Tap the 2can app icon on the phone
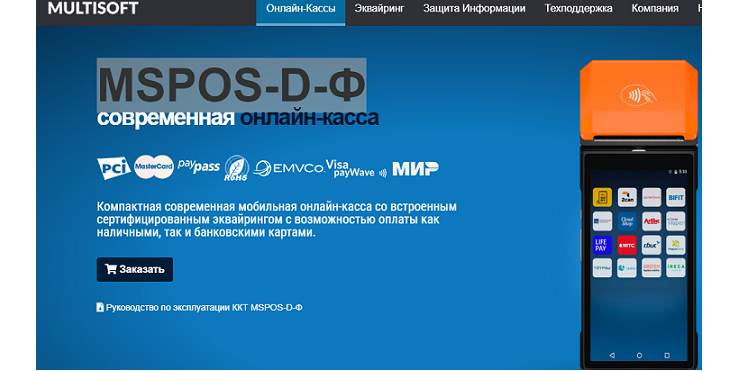The height and width of the screenshot is (371, 739). pyautogui.click(x=627, y=198)
